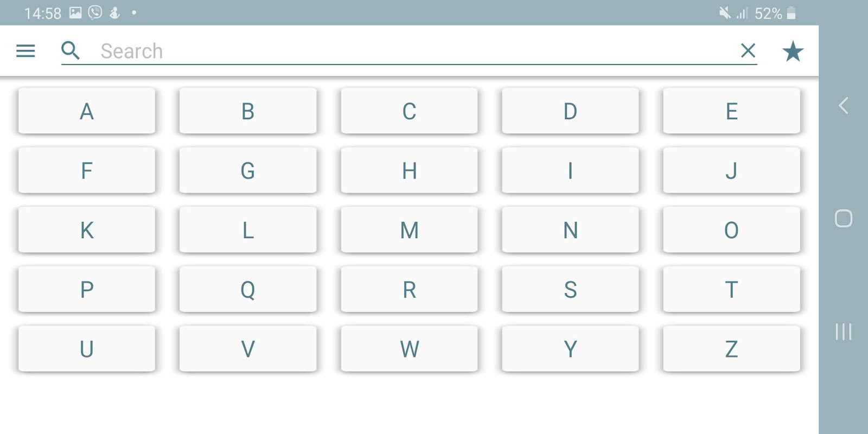Image resolution: width=868 pixels, height=434 pixels.
Task: Choose the letter J button
Action: tap(731, 170)
